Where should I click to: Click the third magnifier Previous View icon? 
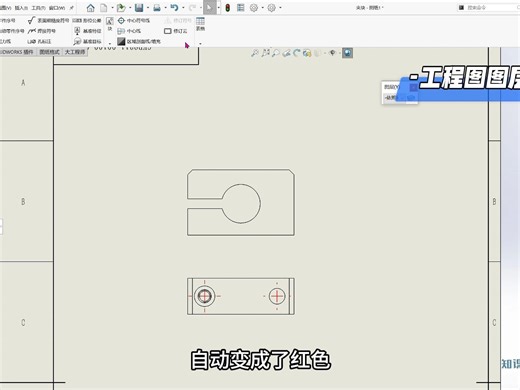coord(276,53)
